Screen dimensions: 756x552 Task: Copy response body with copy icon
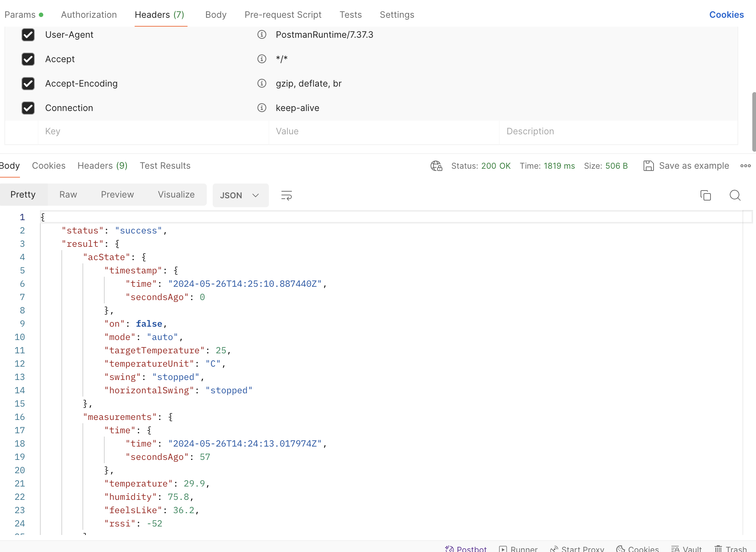coord(705,195)
